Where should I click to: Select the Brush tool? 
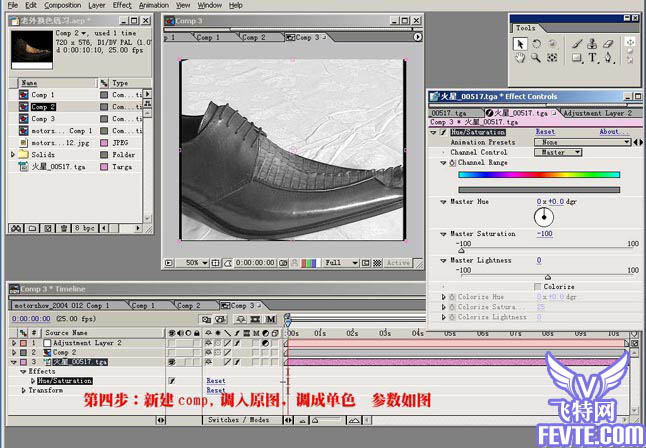tap(577, 44)
